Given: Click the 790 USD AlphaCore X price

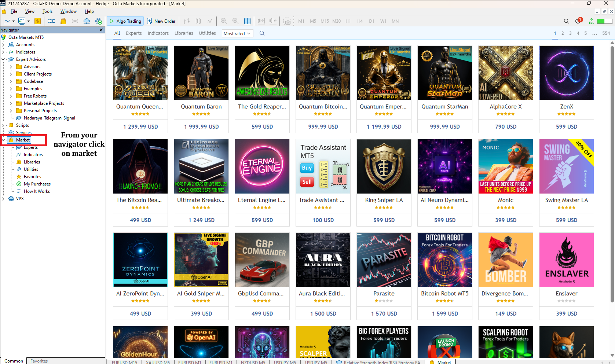Looking at the screenshot, I should pyautogui.click(x=506, y=126).
